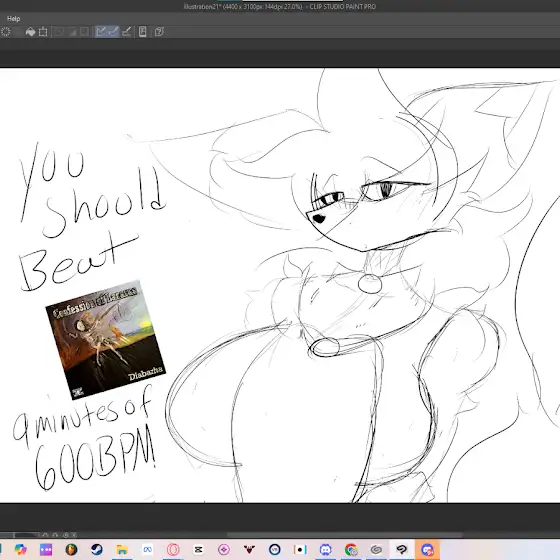Click the horizontal canvas scrollbar

[x=345, y=535]
